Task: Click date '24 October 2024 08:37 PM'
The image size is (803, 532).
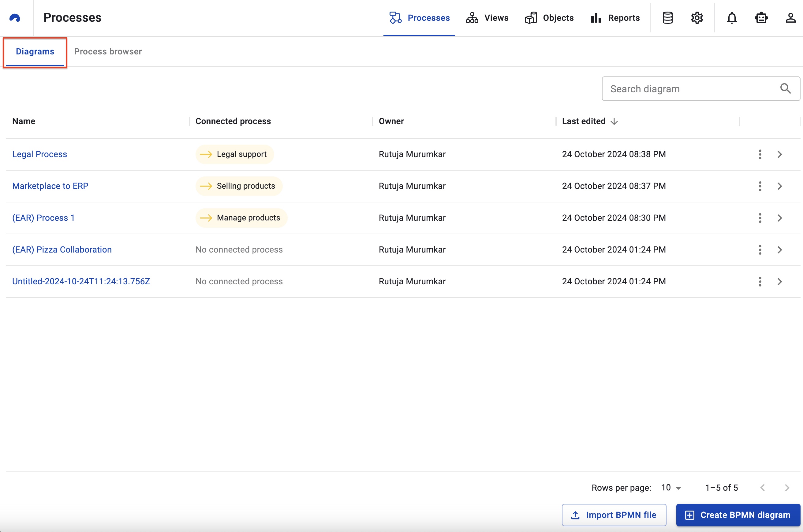Action: point(614,186)
